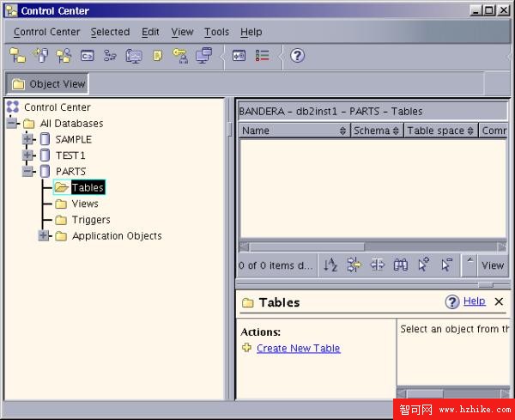Click the Object View button

coord(47,84)
